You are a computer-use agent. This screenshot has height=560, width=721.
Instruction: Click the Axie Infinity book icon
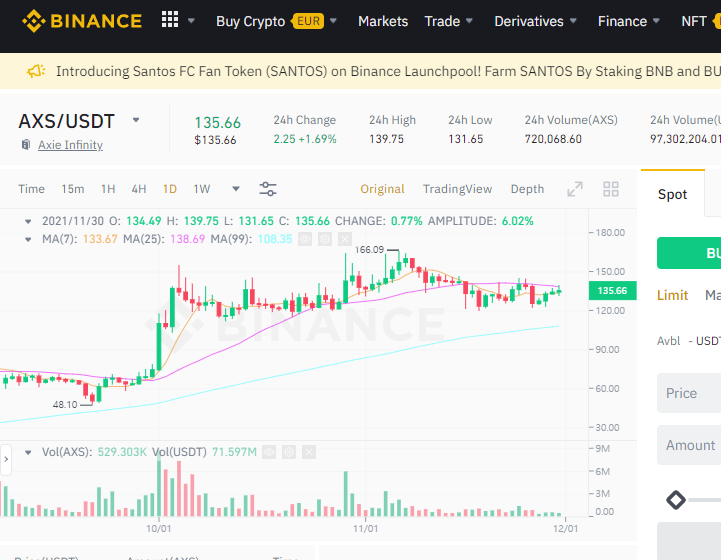click(x=26, y=145)
